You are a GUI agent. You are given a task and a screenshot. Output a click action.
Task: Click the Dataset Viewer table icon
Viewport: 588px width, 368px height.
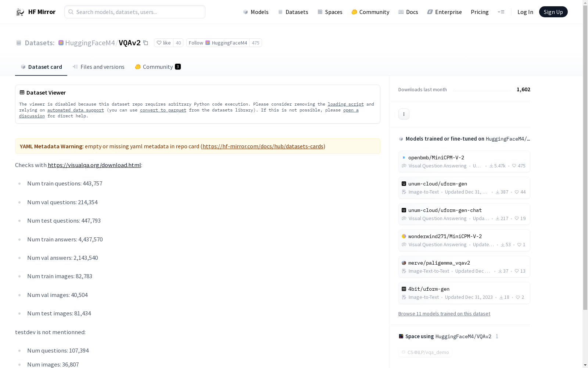22,93
